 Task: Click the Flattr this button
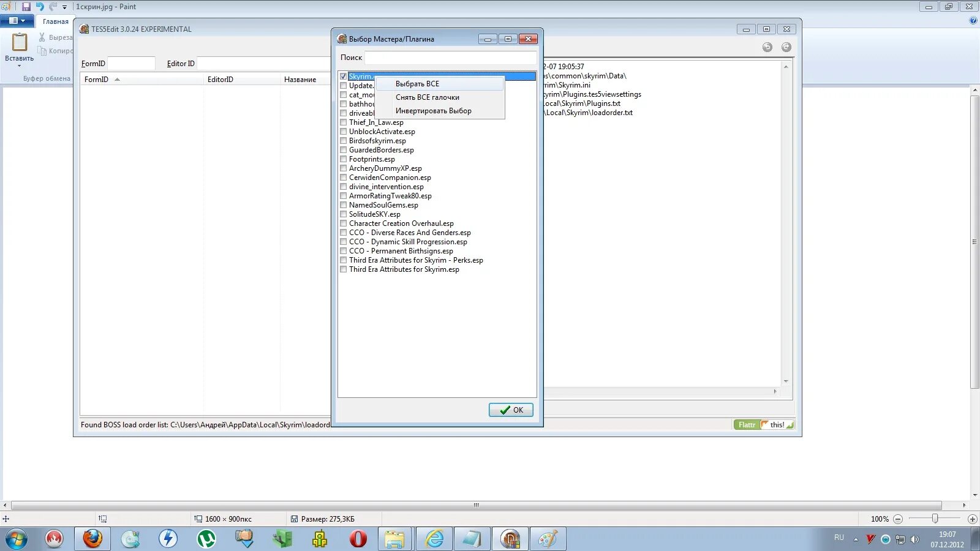(x=764, y=425)
